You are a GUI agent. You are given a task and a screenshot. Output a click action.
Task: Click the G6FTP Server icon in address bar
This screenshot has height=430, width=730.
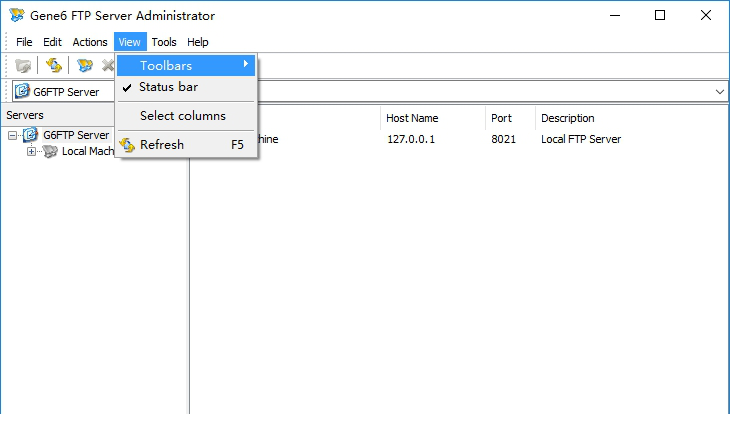[22, 91]
